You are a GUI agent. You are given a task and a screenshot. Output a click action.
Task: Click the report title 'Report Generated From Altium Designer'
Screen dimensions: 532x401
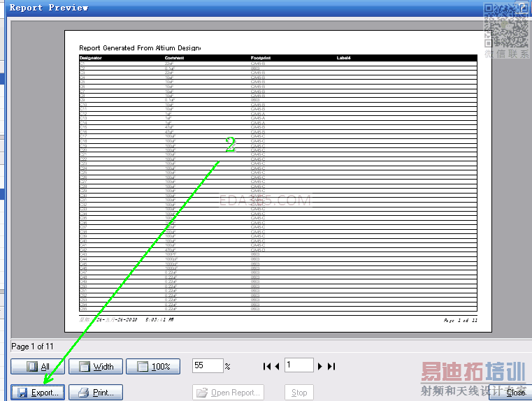click(140, 48)
